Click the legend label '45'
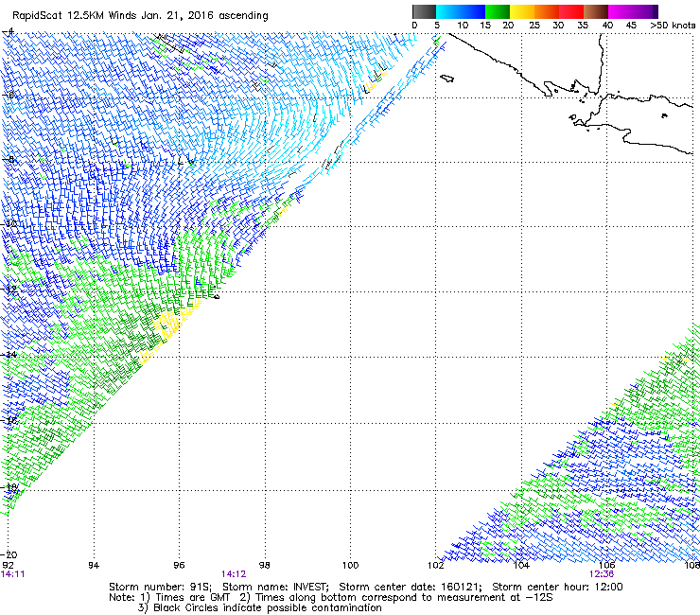Screen dimensions: 700x615 coord(631,26)
